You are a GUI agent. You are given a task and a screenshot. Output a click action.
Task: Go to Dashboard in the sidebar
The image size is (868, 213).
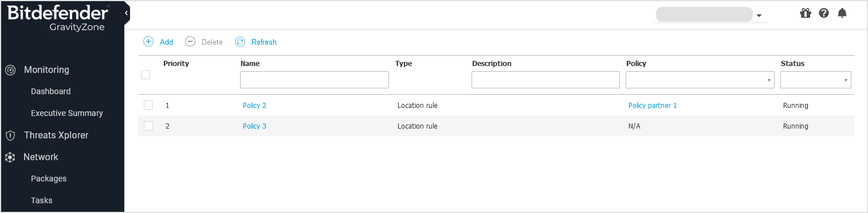(x=50, y=91)
